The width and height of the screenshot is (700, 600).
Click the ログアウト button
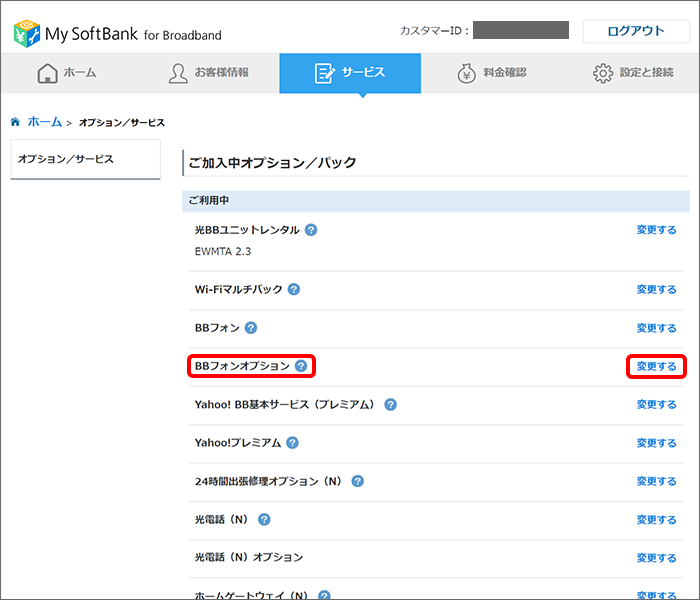[636, 31]
